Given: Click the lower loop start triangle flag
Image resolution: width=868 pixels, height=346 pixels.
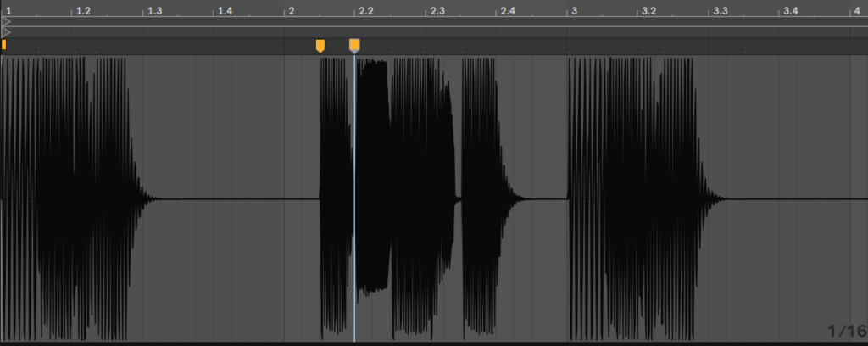Looking at the screenshot, I should (x=6, y=31).
